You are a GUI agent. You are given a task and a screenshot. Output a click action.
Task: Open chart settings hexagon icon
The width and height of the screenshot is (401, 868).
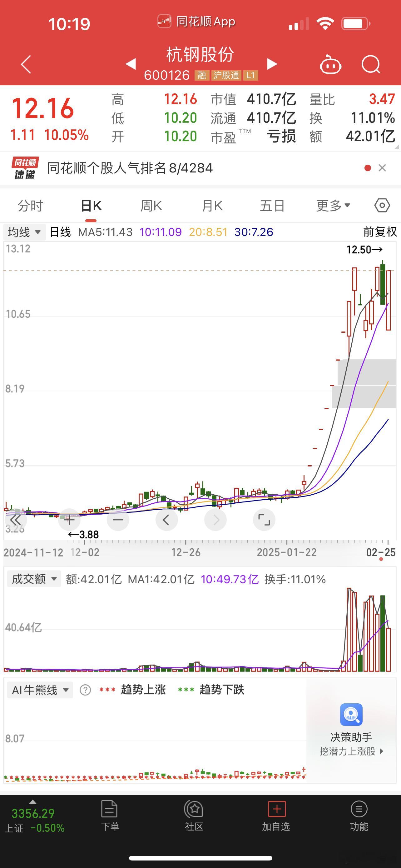click(382, 205)
